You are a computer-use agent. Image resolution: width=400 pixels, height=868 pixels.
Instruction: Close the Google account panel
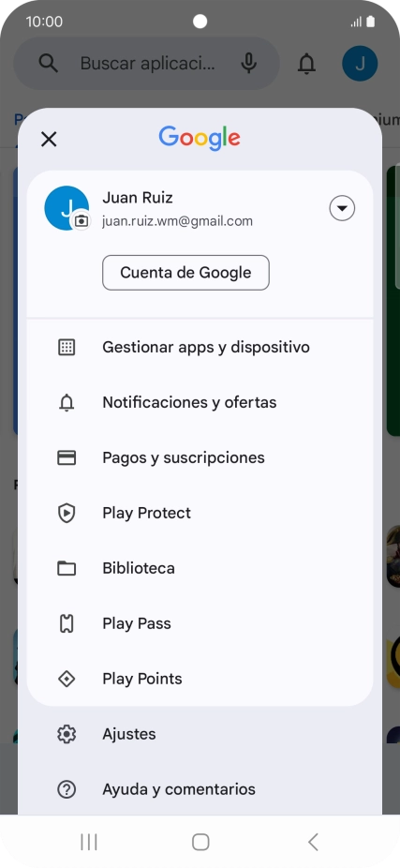click(49, 139)
